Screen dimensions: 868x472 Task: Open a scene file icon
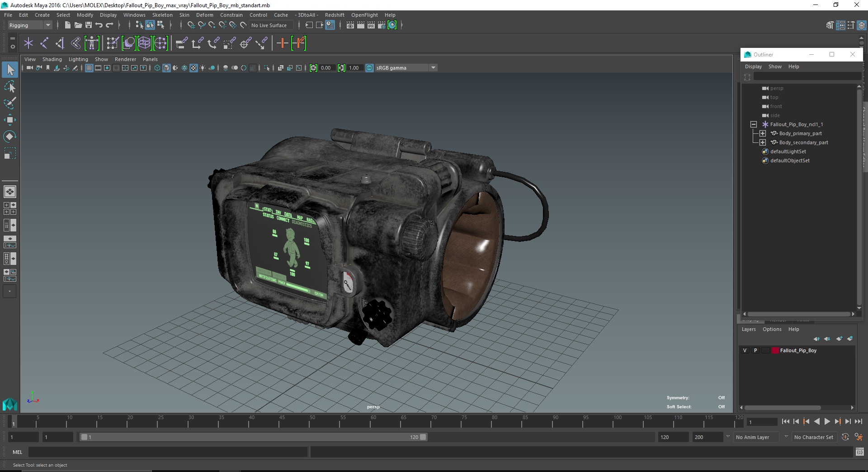tap(78, 25)
